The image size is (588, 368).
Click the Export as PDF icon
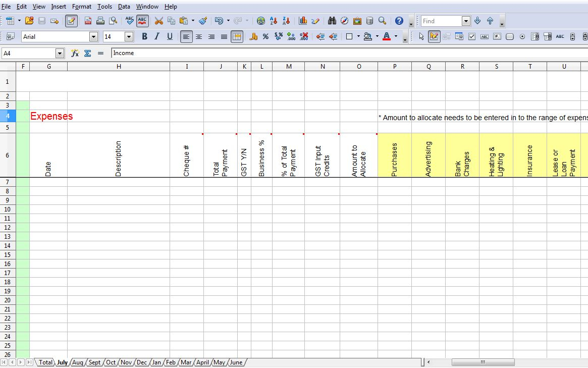tap(88, 21)
